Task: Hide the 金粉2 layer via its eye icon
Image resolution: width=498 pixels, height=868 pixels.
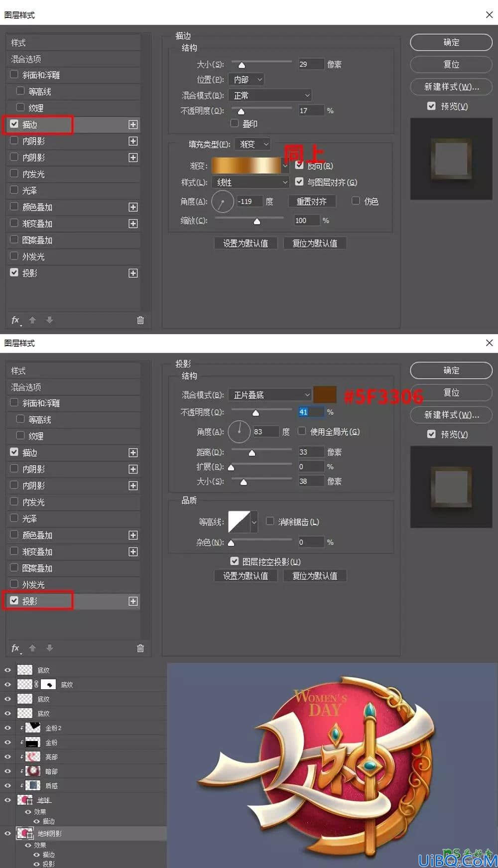Action: pos(7,728)
